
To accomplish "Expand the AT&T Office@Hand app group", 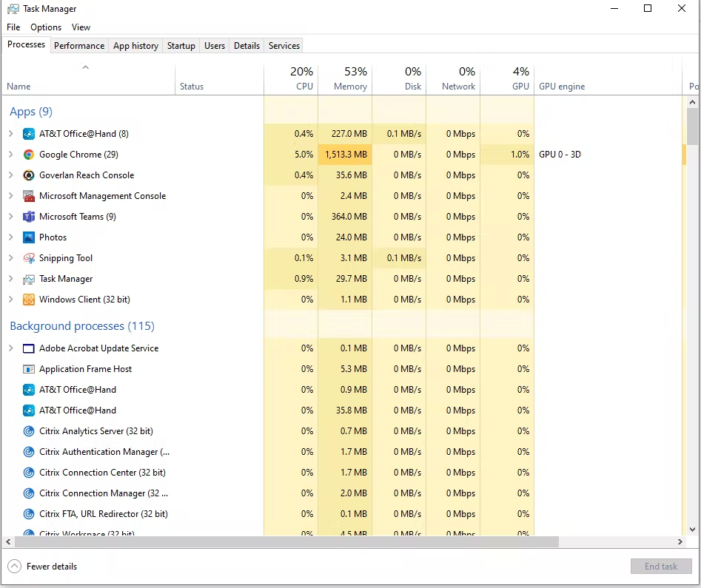I will pyautogui.click(x=10, y=134).
